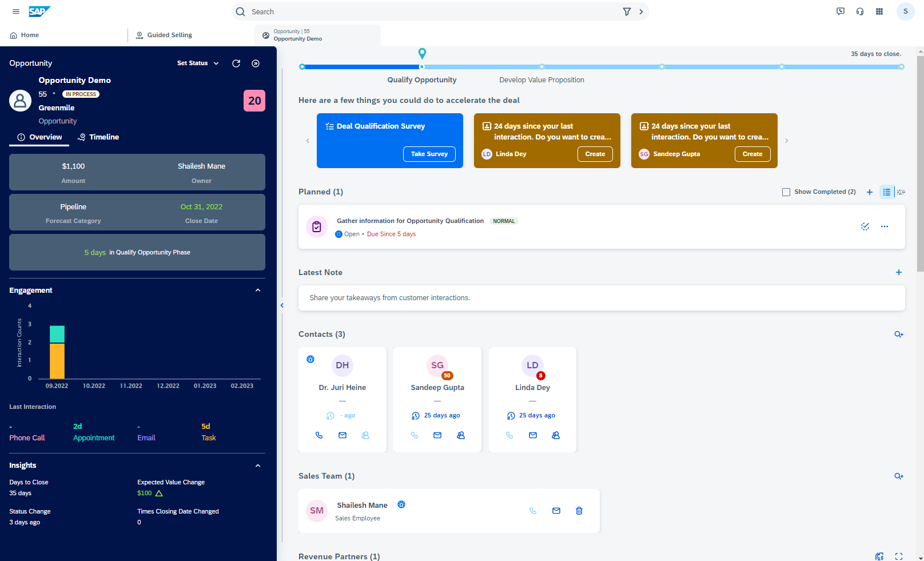Open Sandeep Gupta contact profile icon
Screen dimensions: 924x561
pyautogui.click(x=461, y=435)
